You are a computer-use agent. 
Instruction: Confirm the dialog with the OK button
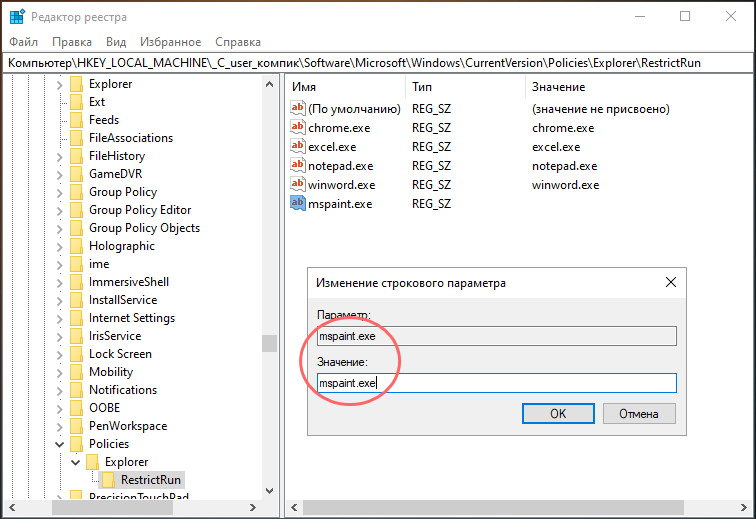click(x=558, y=414)
